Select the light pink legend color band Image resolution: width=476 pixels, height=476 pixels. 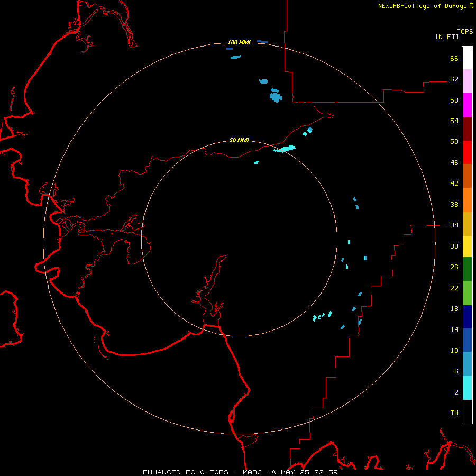[467, 81]
